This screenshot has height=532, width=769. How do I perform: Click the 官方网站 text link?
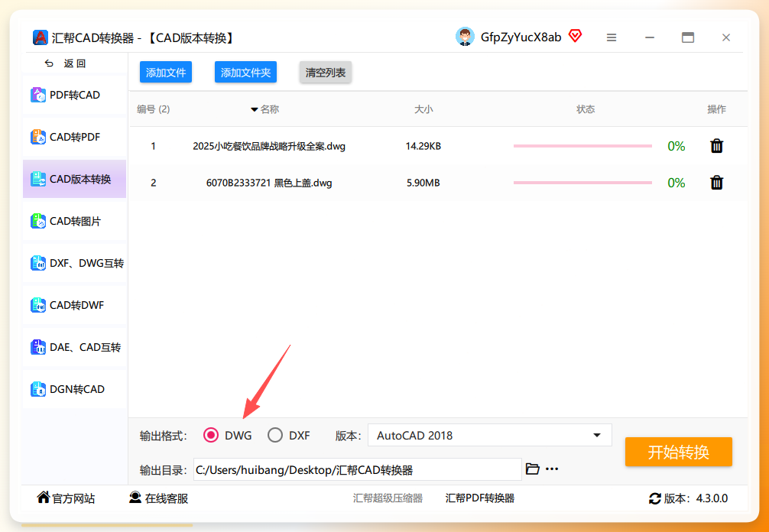click(x=73, y=498)
